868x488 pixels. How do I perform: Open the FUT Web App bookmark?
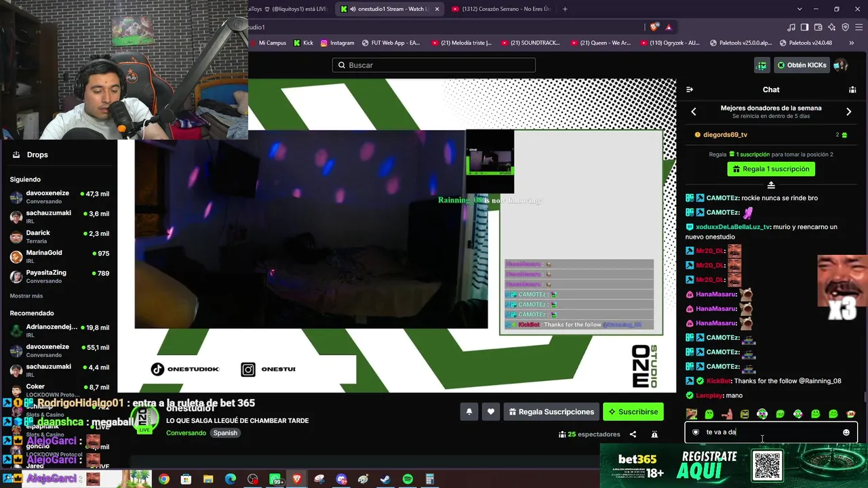pos(391,43)
